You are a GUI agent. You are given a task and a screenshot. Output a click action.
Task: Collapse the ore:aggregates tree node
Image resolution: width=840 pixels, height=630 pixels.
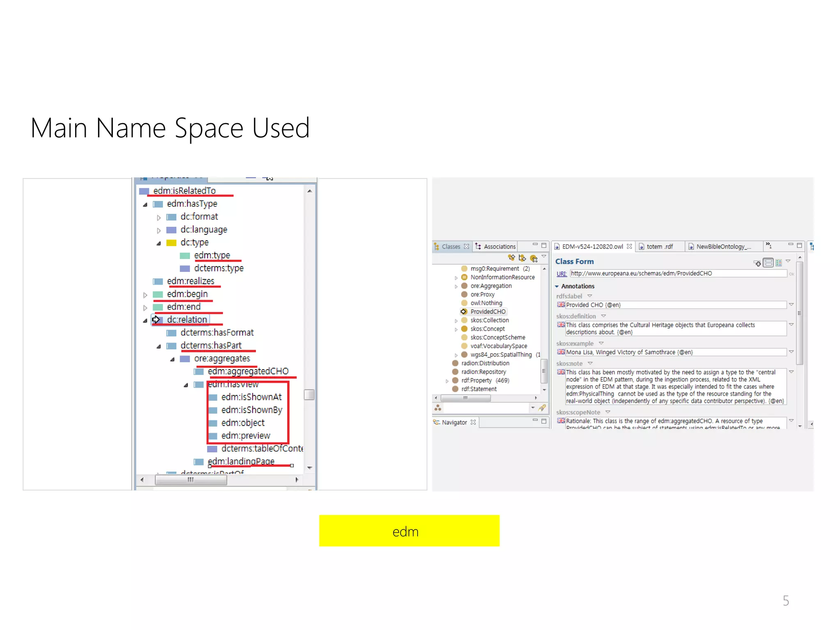pos(172,359)
